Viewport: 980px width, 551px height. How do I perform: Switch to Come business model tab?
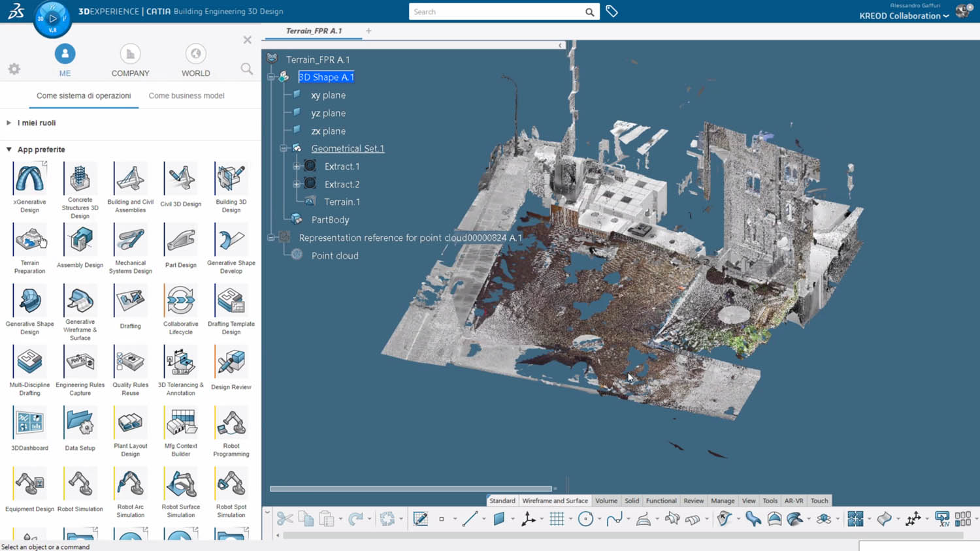[x=186, y=95]
